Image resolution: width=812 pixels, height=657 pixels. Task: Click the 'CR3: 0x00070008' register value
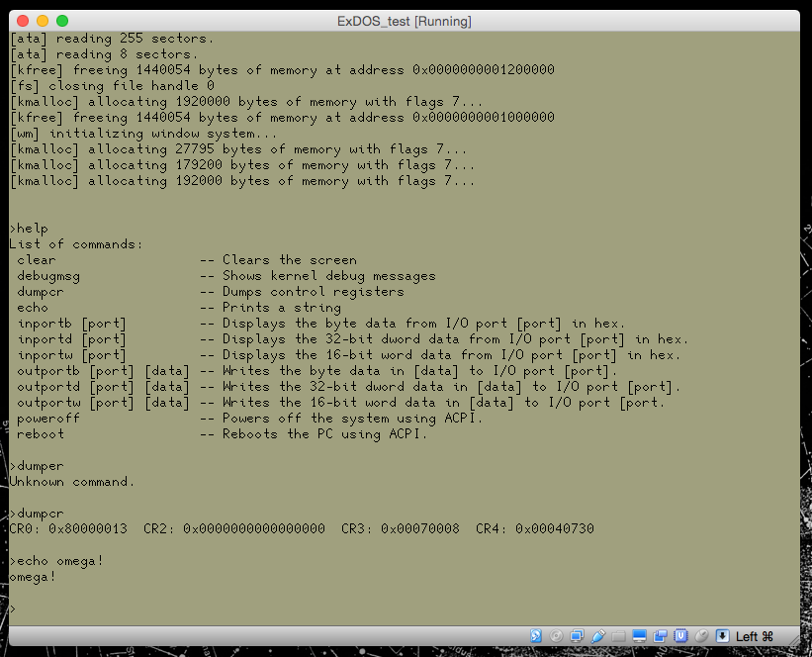pyautogui.click(x=401, y=529)
